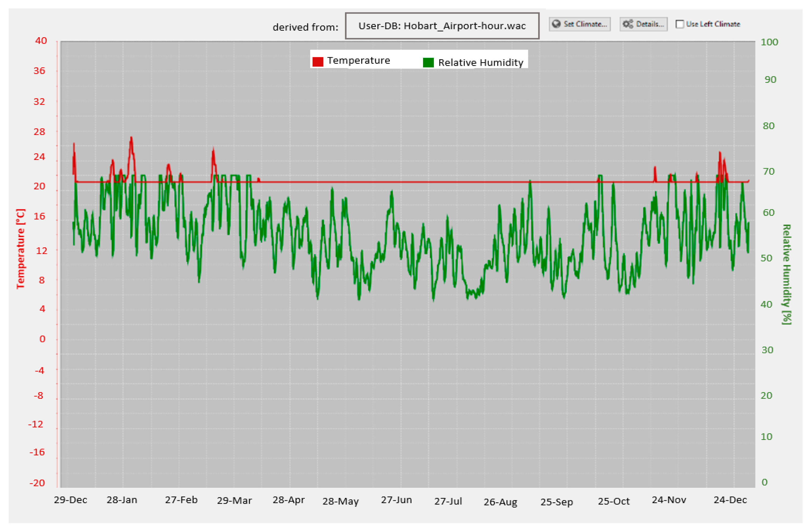Click the green Relative Humidity legend swatch
The image size is (811, 532).
[x=428, y=62]
